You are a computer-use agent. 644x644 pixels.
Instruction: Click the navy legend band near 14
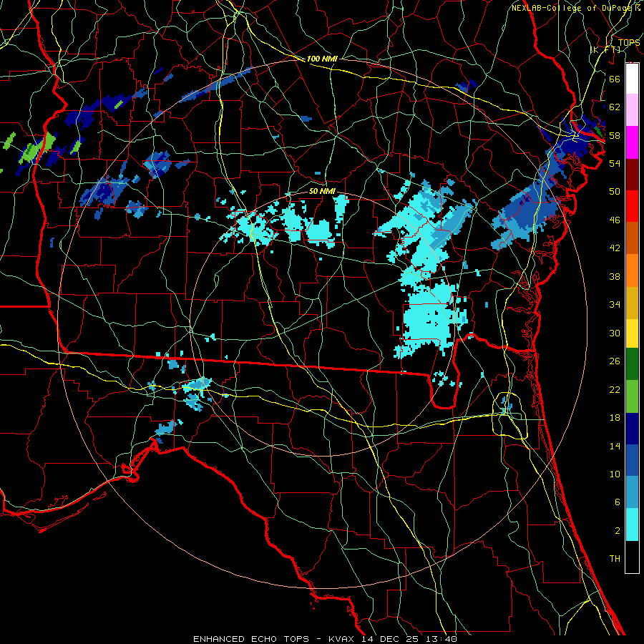(x=632, y=429)
